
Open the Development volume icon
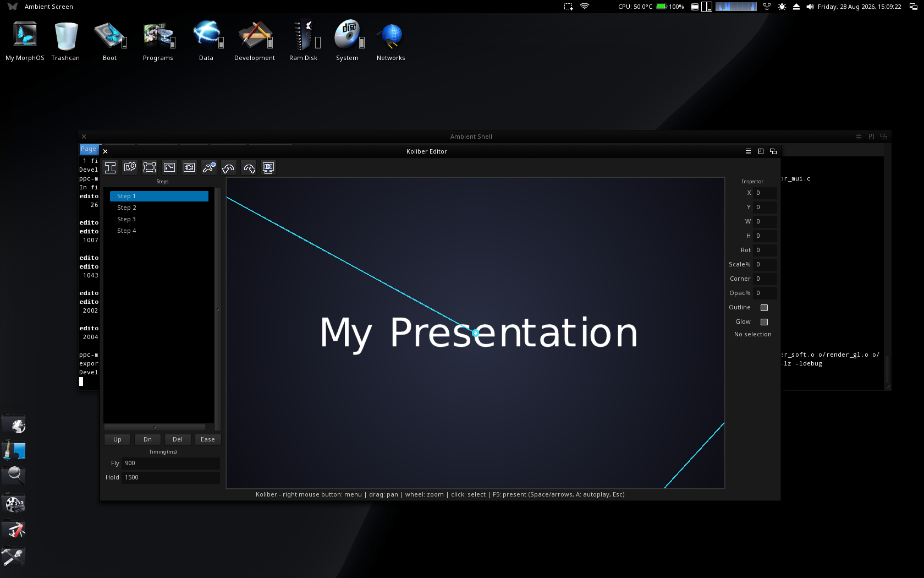255,41
